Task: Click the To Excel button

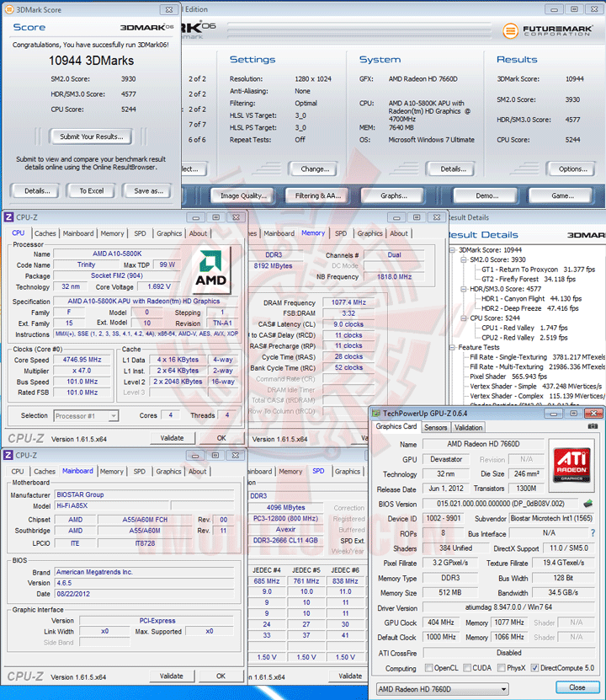Action: tap(92, 190)
